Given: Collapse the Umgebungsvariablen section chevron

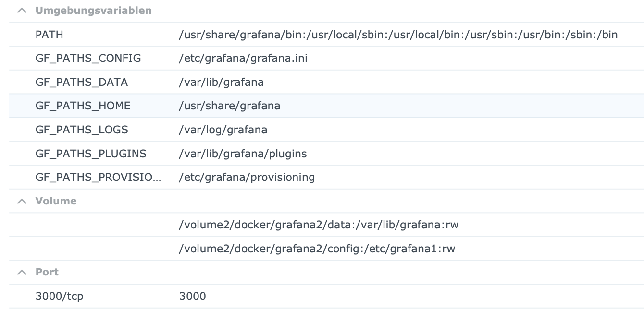Looking at the screenshot, I should point(22,11).
